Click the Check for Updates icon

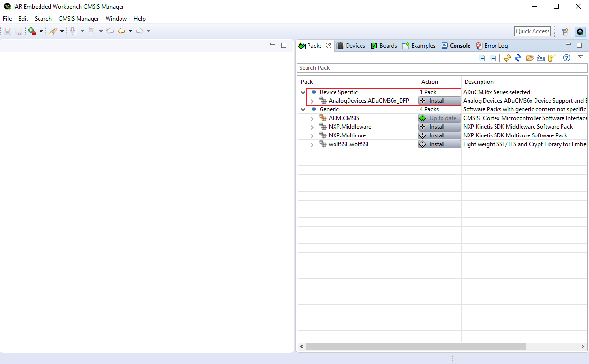[x=508, y=58]
